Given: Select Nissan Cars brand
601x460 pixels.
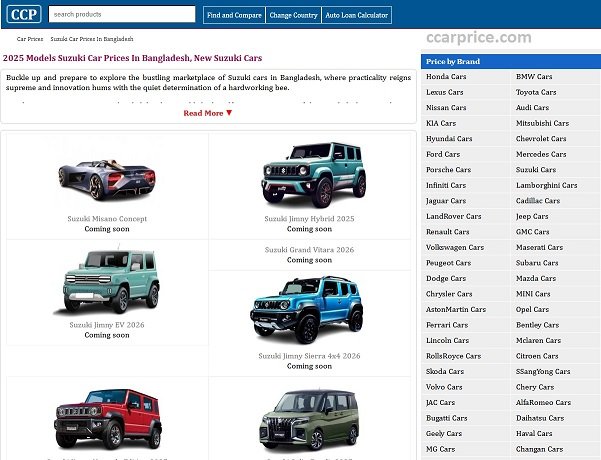Looking at the screenshot, I should point(446,108).
